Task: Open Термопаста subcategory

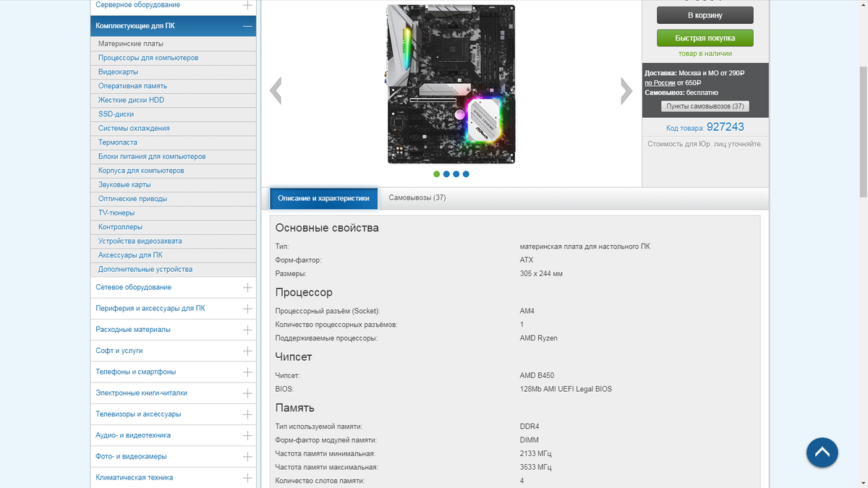Action: click(x=118, y=142)
